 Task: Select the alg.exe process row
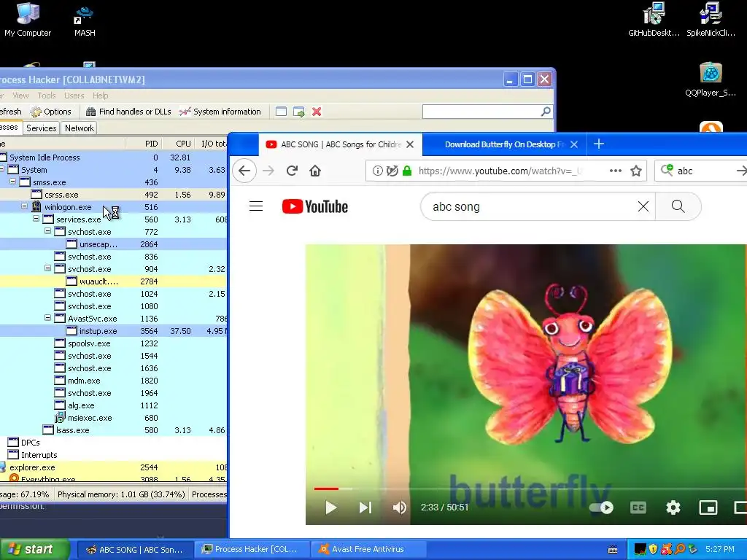pos(113,405)
